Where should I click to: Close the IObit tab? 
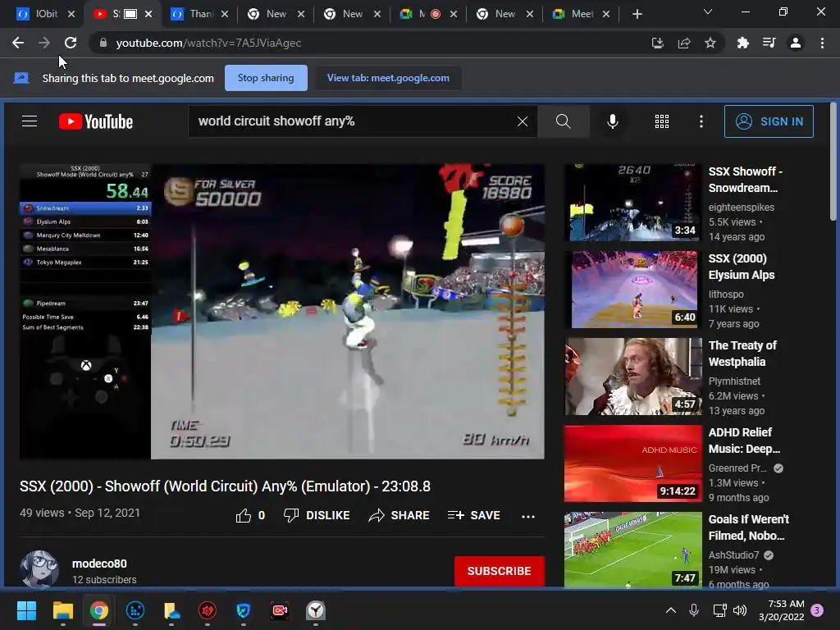point(71,14)
